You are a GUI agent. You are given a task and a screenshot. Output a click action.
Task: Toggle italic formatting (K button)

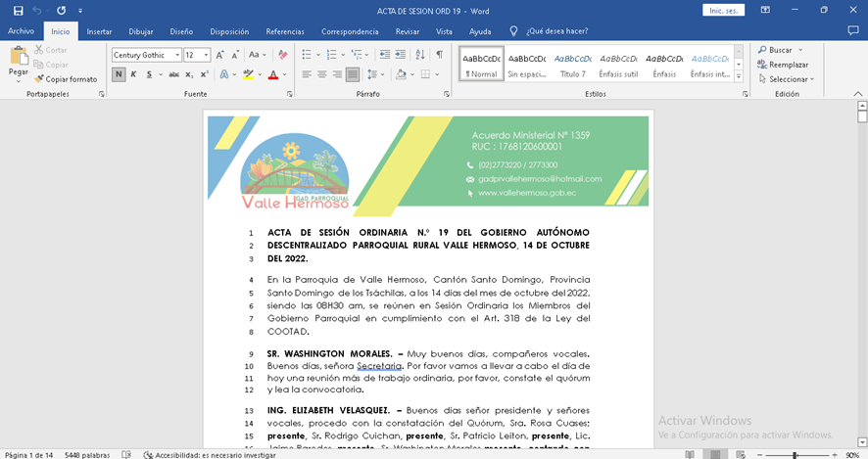pyautogui.click(x=133, y=74)
